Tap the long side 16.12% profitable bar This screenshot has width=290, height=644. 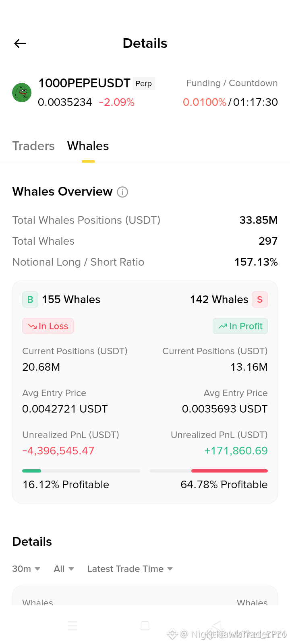tap(81, 471)
